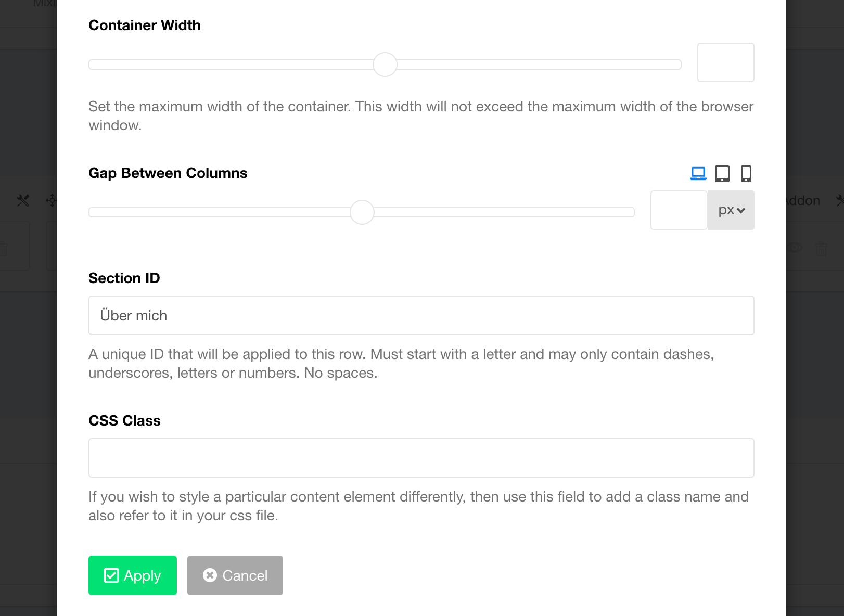Screen dimensions: 844x616
Task: Focus the gap value field beside px
Action: (679, 210)
